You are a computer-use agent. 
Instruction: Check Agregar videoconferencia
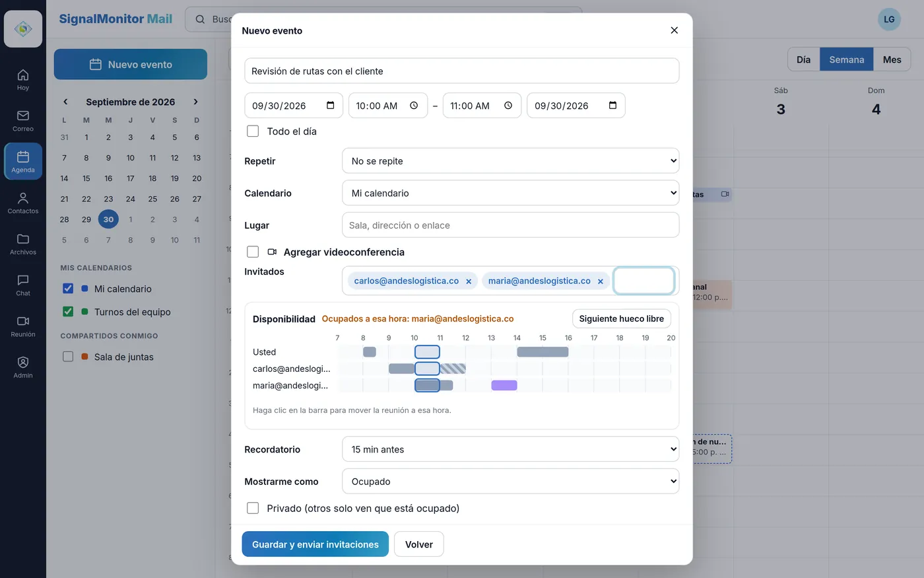tap(253, 252)
